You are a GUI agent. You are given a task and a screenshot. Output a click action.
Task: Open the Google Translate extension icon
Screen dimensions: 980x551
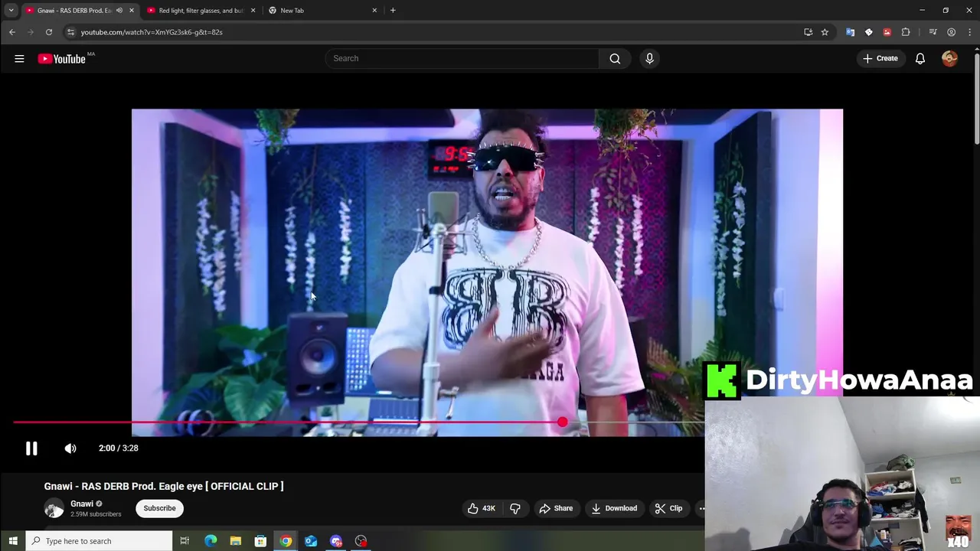pos(850,32)
